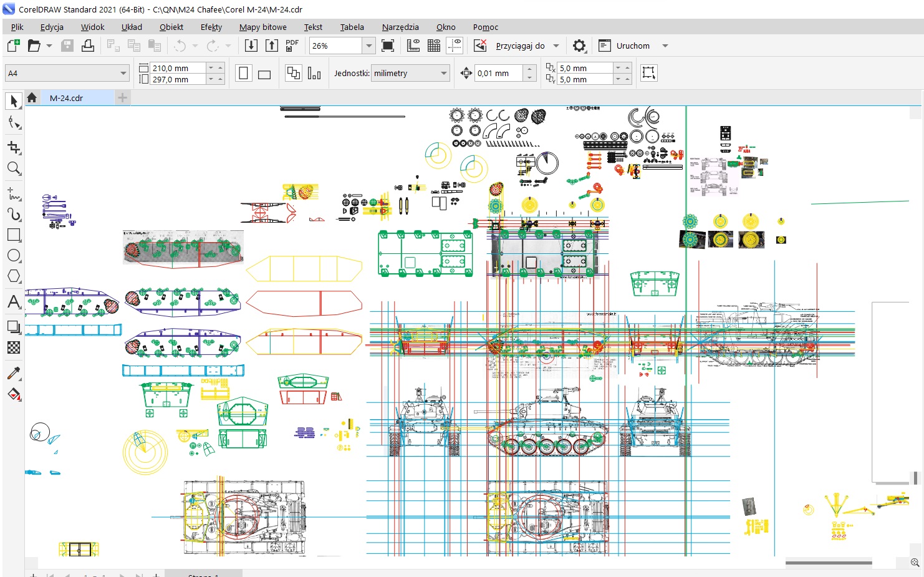This screenshot has height=577, width=924.
Task: Select the Text tool
Action: 14,302
